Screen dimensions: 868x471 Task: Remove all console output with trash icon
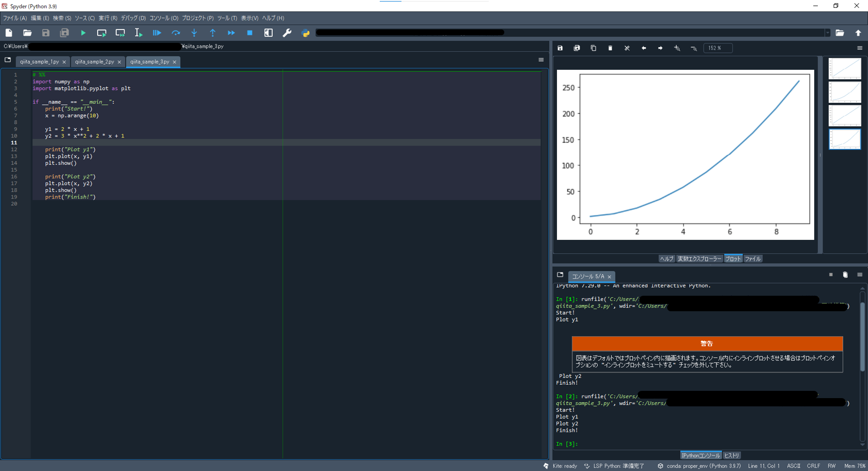pos(845,275)
